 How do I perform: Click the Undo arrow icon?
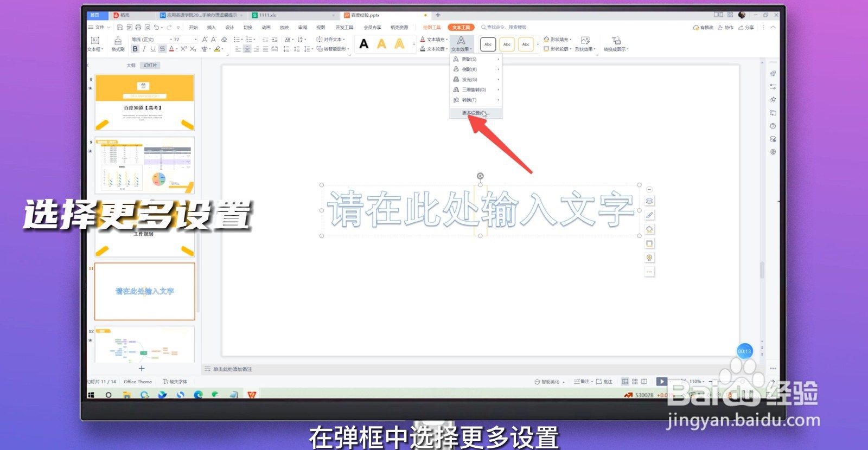[156, 27]
